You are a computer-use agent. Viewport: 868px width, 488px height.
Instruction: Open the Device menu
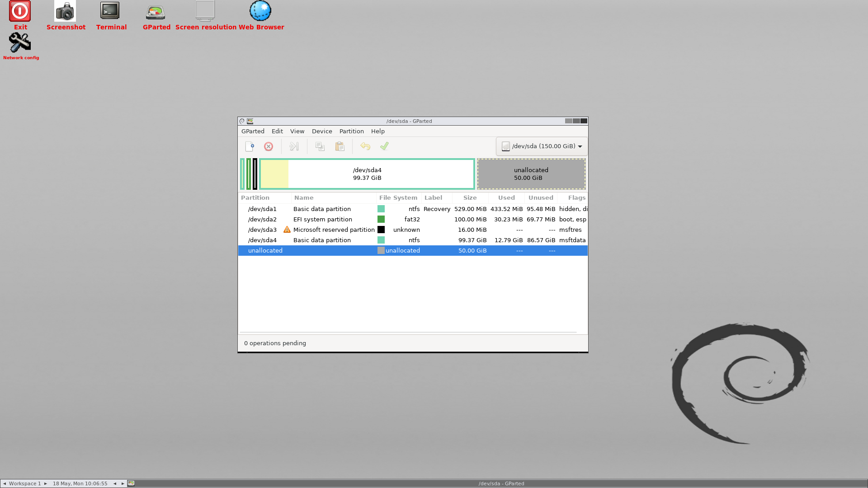(321, 131)
